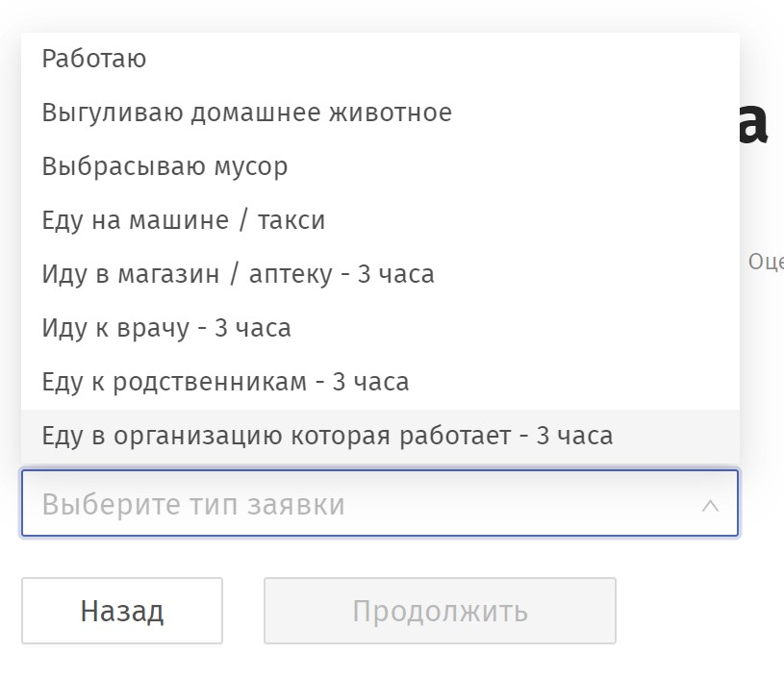Select the pet walking request type
Screen dimensions: 784x679
[x=246, y=113]
